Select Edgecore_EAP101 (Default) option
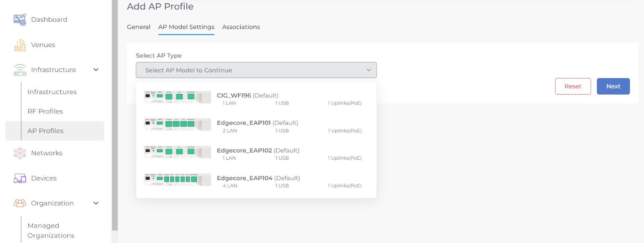The height and width of the screenshot is (243, 644). (256, 126)
